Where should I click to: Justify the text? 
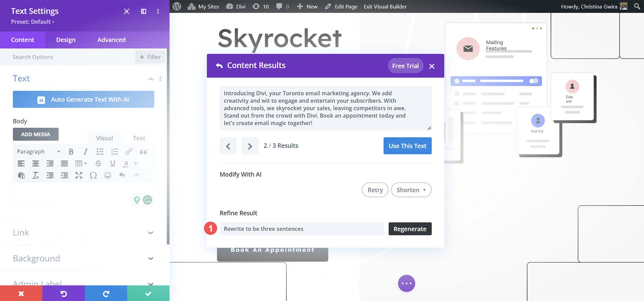(64, 163)
